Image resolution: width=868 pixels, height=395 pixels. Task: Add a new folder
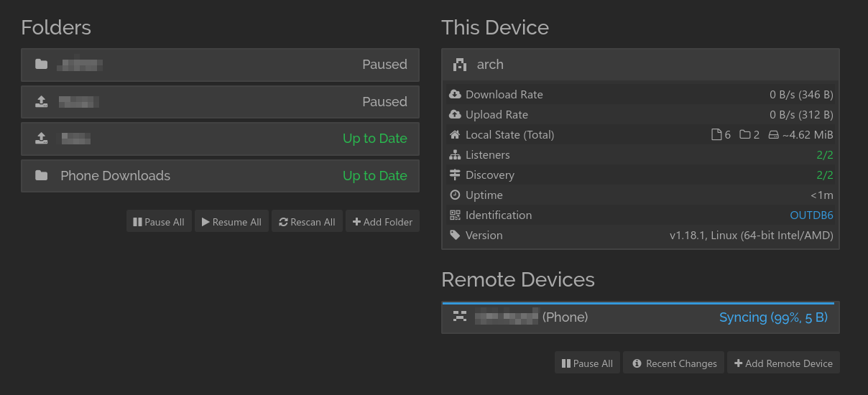pos(382,222)
